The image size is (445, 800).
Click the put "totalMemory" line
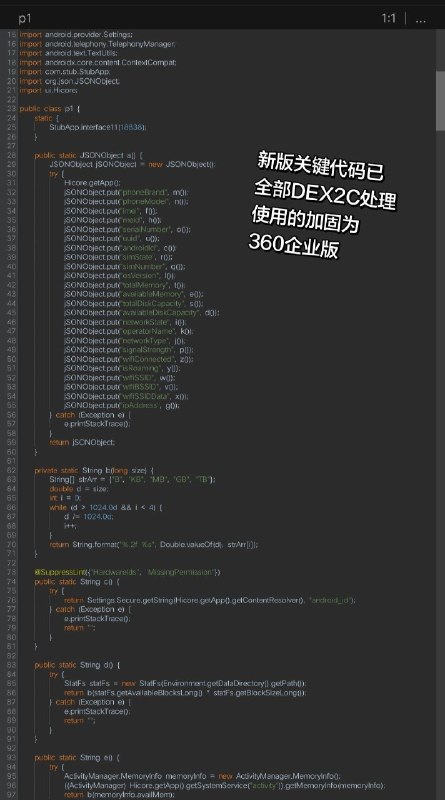click(x=125, y=285)
